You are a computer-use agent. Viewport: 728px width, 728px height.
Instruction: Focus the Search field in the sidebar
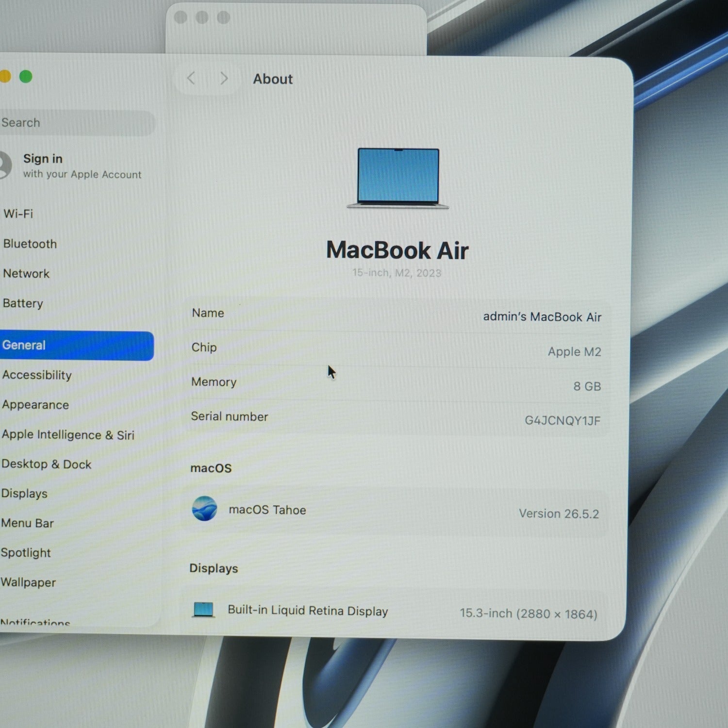click(x=77, y=123)
